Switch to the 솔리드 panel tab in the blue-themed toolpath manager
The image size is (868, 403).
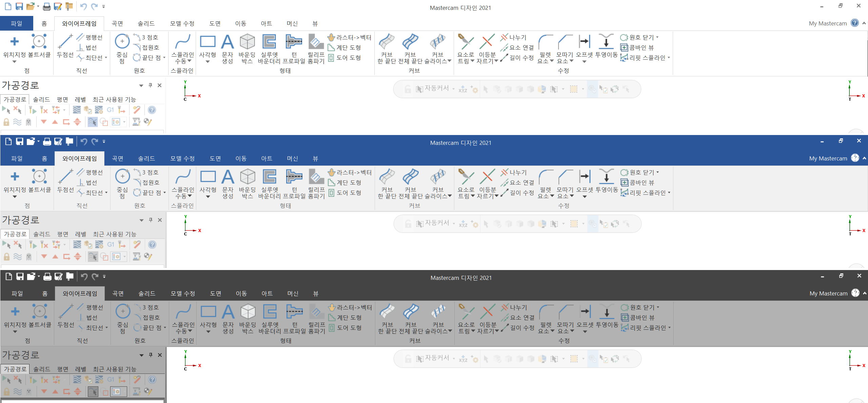(42, 234)
